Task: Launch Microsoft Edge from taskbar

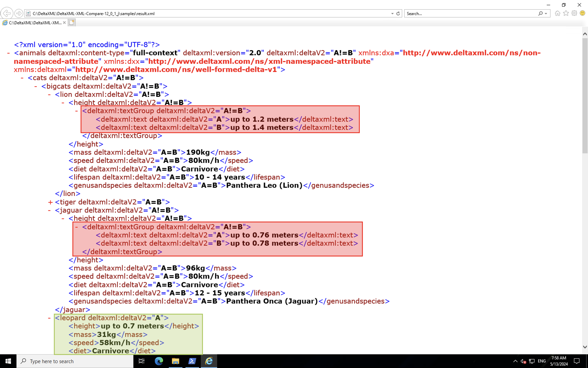Action: (x=159, y=361)
